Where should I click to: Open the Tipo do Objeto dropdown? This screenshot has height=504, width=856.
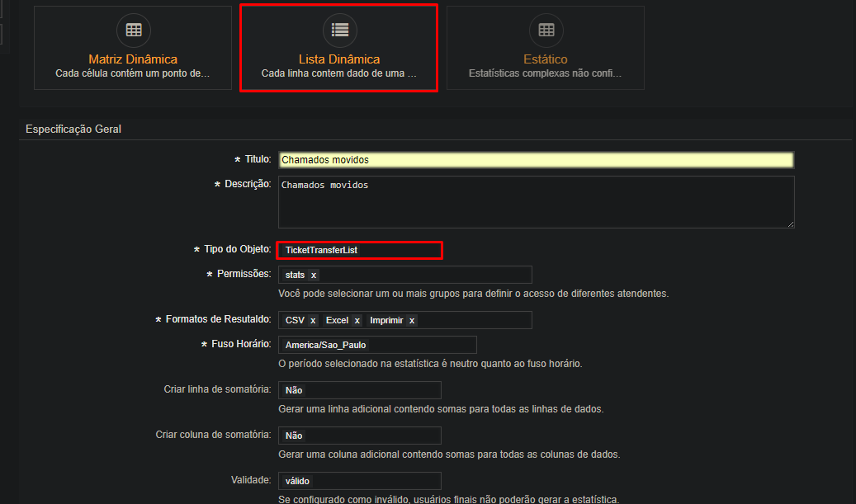coord(359,250)
